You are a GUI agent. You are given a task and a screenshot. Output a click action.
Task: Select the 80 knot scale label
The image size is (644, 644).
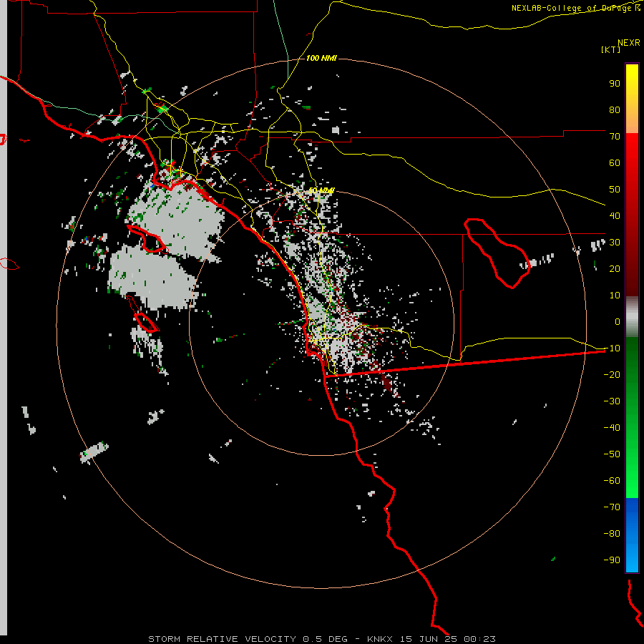(615, 109)
